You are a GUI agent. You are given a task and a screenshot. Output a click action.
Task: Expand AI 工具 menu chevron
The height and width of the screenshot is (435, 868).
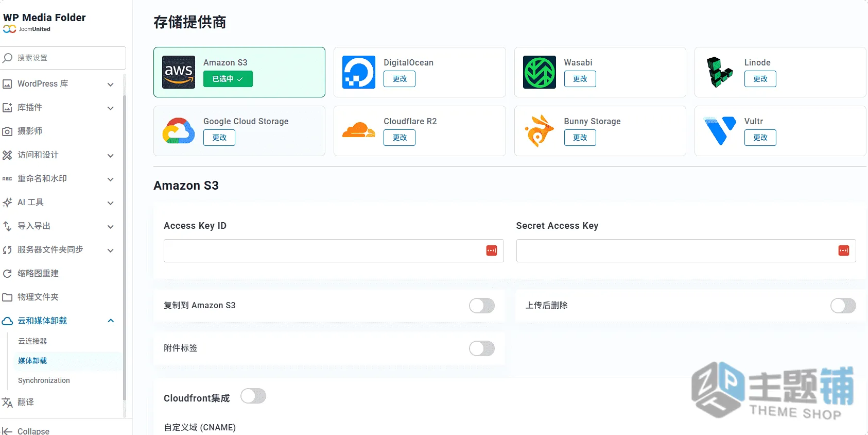(111, 203)
